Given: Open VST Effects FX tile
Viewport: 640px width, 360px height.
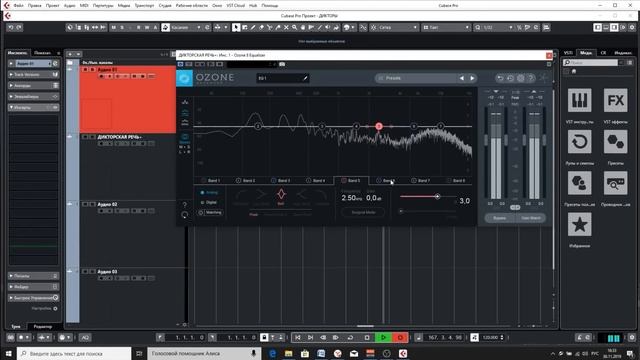Looking at the screenshot, I should point(616,100).
